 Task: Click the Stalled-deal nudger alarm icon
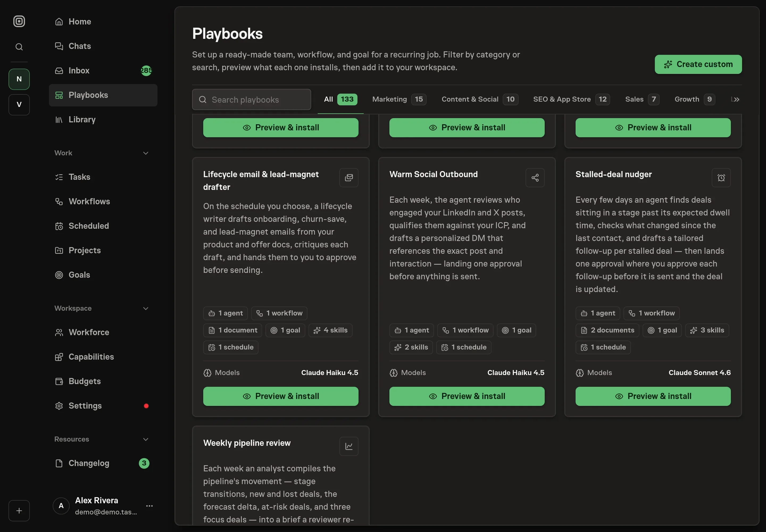[x=721, y=178]
